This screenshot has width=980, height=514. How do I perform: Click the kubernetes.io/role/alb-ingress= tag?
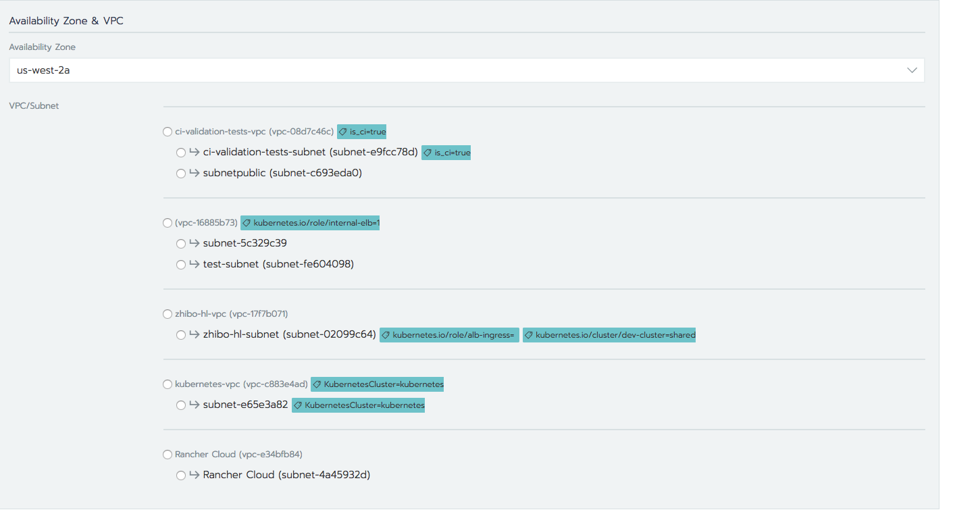pyautogui.click(x=449, y=335)
